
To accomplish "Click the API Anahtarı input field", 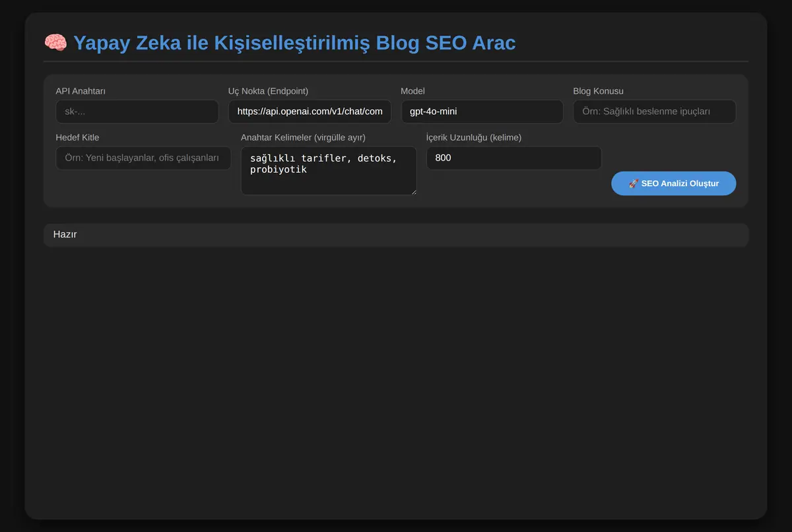I will click(x=137, y=112).
